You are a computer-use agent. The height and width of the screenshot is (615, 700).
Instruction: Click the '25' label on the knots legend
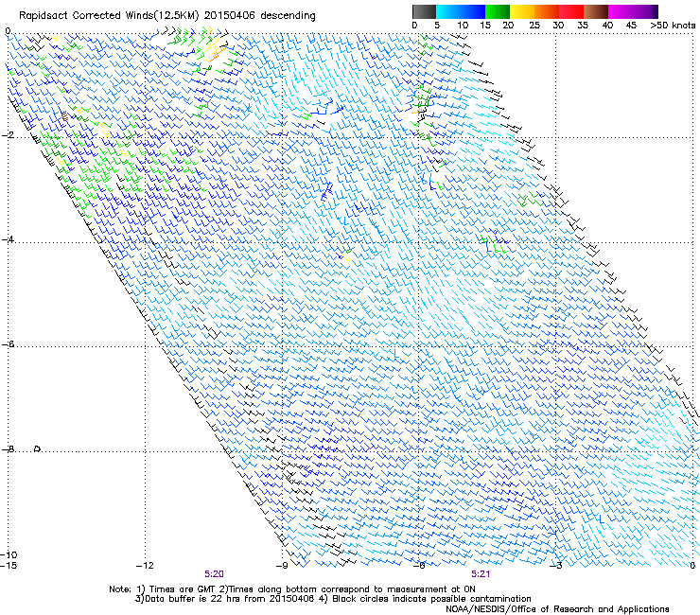click(x=534, y=26)
